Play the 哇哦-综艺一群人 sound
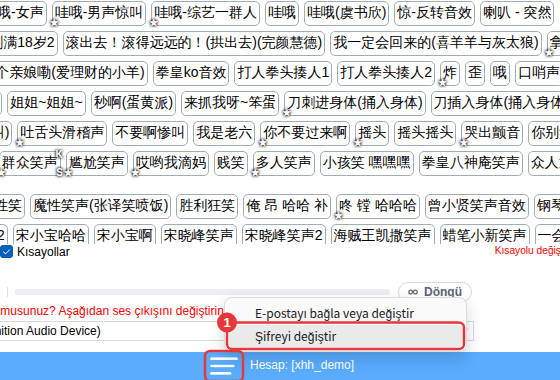 pos(205,13)
